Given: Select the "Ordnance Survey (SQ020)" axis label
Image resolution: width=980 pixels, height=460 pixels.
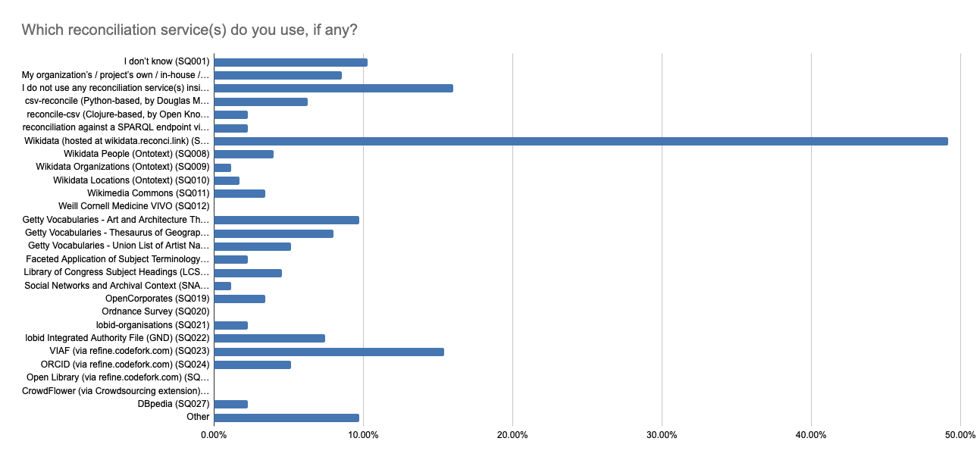Looking at the screenshot, I should 155,311.
